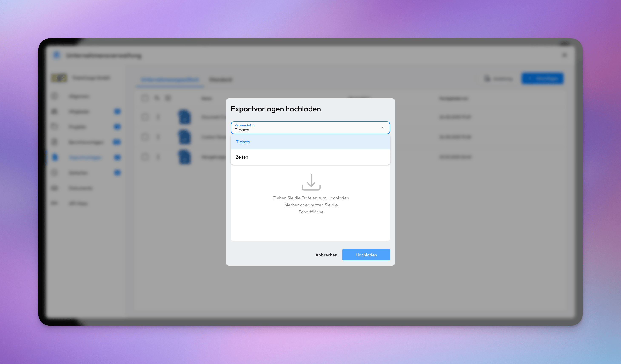The height and width of the screenshot is (364, 621).
Task: Select the checkbox of the third template row
Action: [145, 157]
